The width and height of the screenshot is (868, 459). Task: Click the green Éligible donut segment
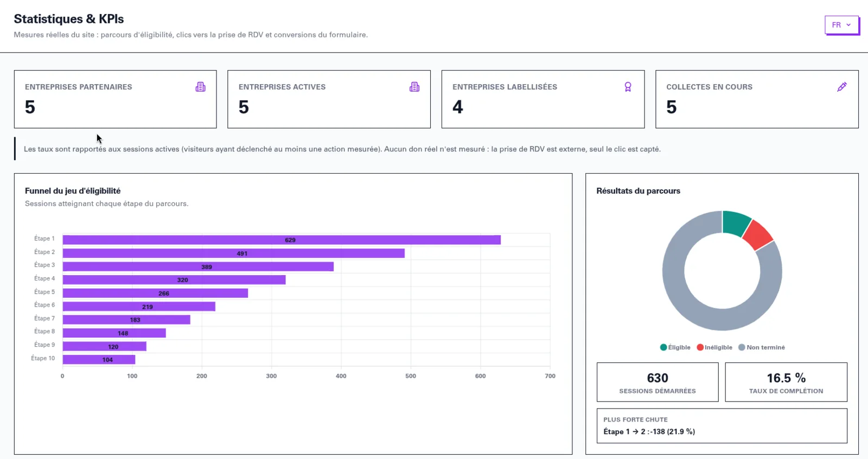[736, 223]
